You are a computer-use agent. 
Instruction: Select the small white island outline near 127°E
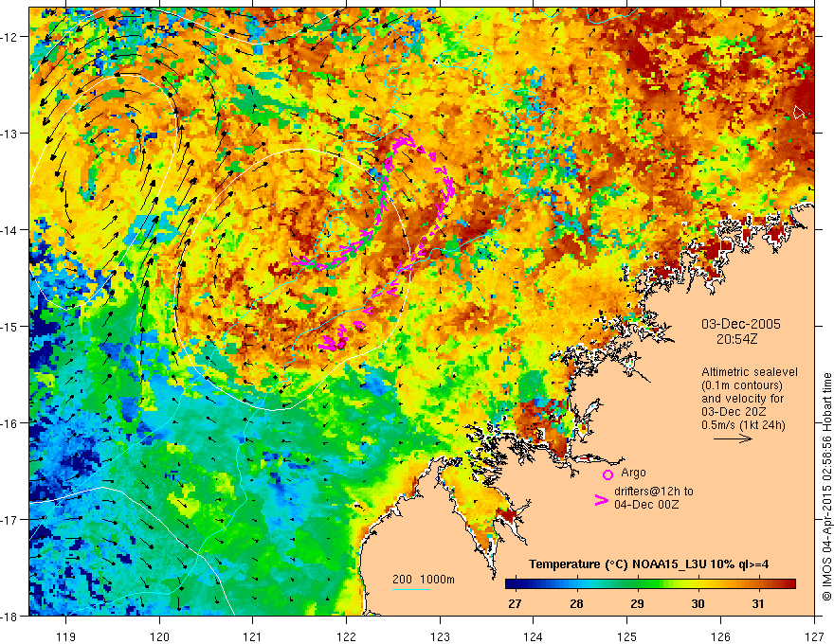click(x=798, y=112)
